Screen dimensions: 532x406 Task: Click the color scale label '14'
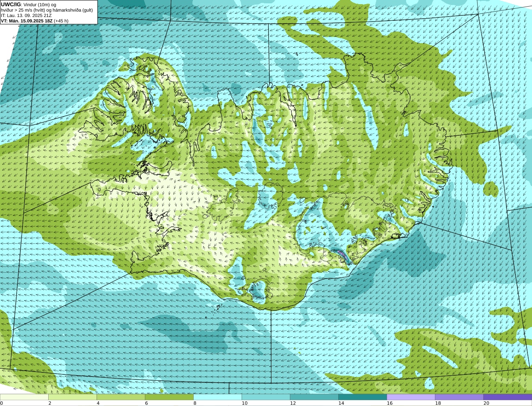point(341,403)
